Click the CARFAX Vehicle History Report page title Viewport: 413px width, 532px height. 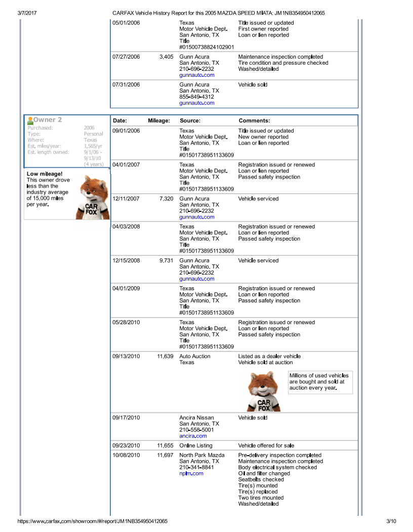(x=218, y=13)
